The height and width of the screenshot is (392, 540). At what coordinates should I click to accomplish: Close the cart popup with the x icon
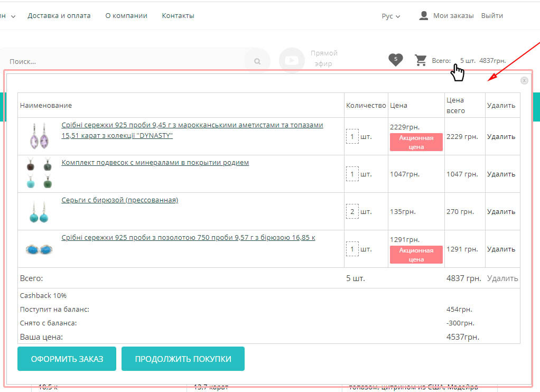[524, 80]
